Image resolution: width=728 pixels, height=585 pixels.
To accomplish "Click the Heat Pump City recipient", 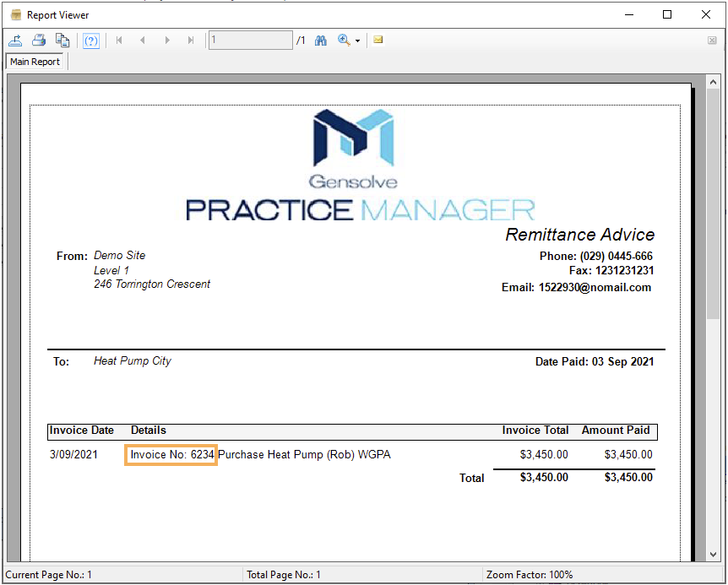I will point(133,361).
